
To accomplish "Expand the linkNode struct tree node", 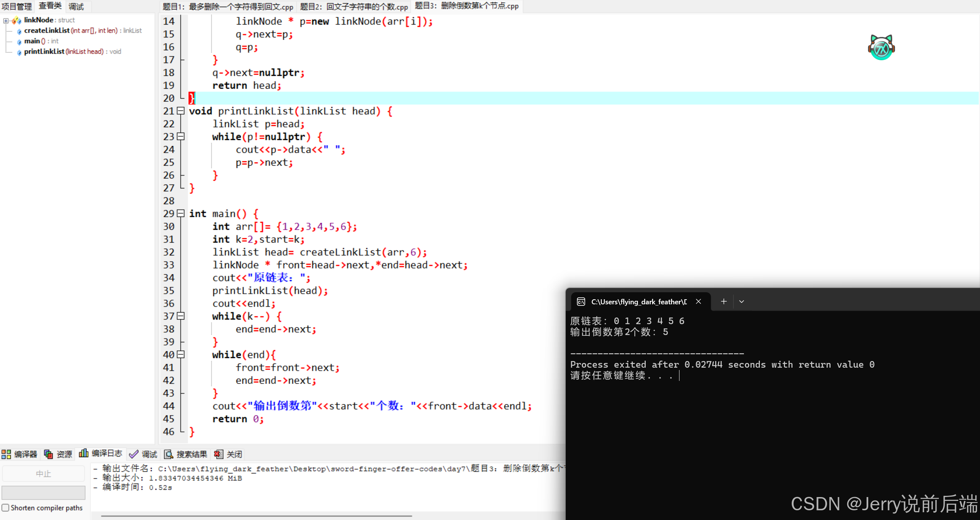I will [6, 20].
